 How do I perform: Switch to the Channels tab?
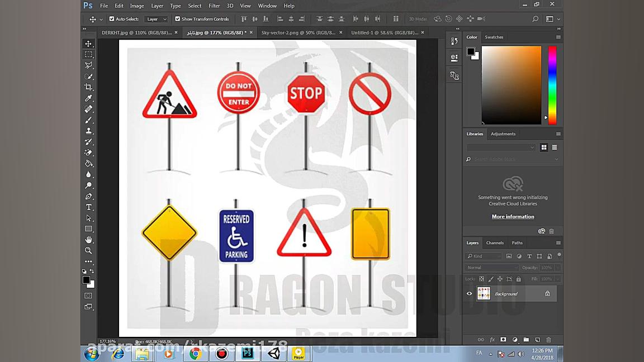(x=495, y=243)
